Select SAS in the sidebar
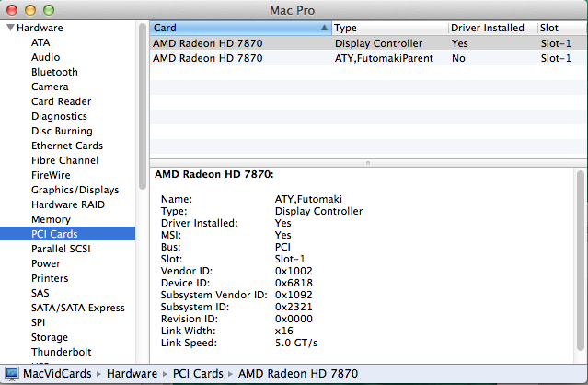588x385 pixels. [x=40, y=293]
